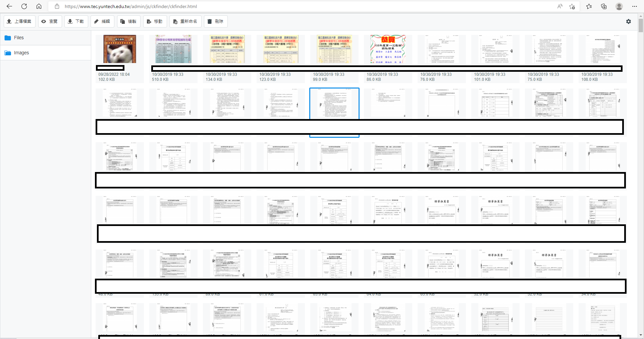Select the 99.0 KB file thumbnail
Image resolution: width=644 pixels, height=339 pixels.
(334, 49)
